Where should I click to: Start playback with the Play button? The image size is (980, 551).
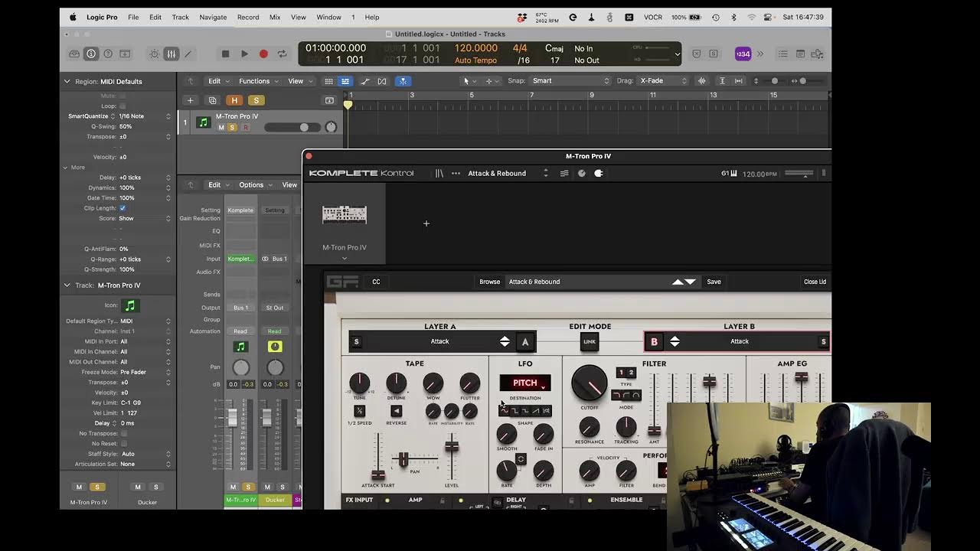[x=244, y=54]
